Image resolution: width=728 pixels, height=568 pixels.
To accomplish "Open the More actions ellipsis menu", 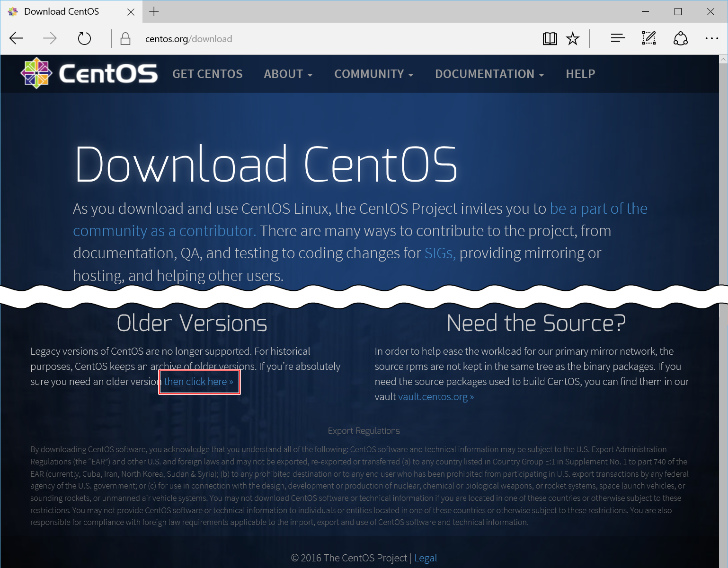I will (x=711, y=38).
